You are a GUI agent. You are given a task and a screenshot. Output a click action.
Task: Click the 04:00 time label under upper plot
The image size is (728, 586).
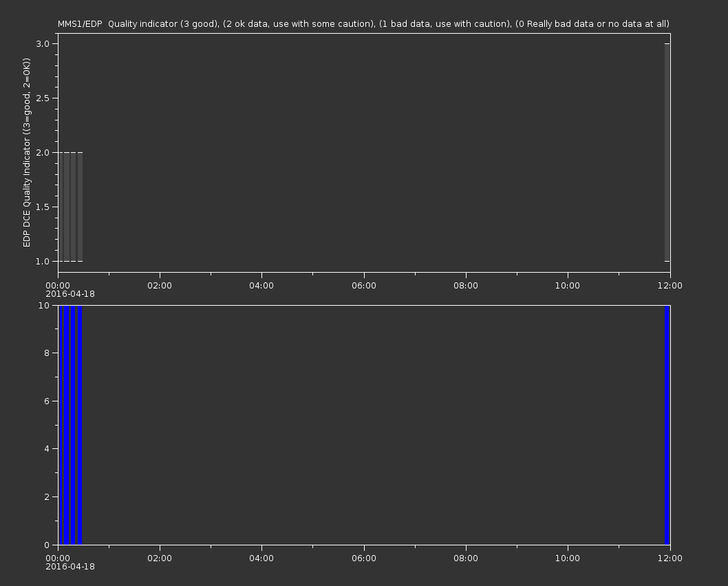(261, 285)
